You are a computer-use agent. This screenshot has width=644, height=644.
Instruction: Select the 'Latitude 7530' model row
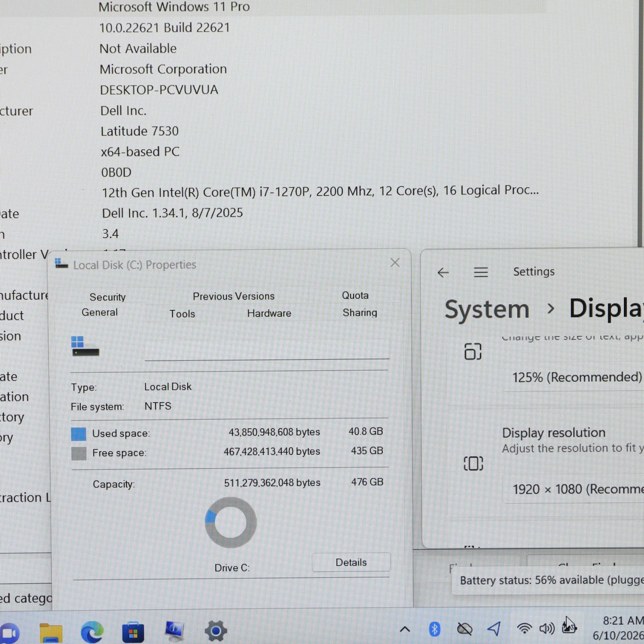(140, 131)
